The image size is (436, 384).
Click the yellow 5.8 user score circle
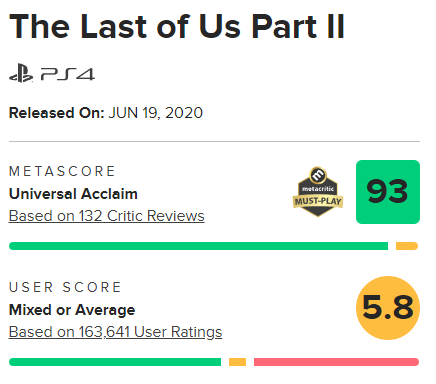click(388, 308)
